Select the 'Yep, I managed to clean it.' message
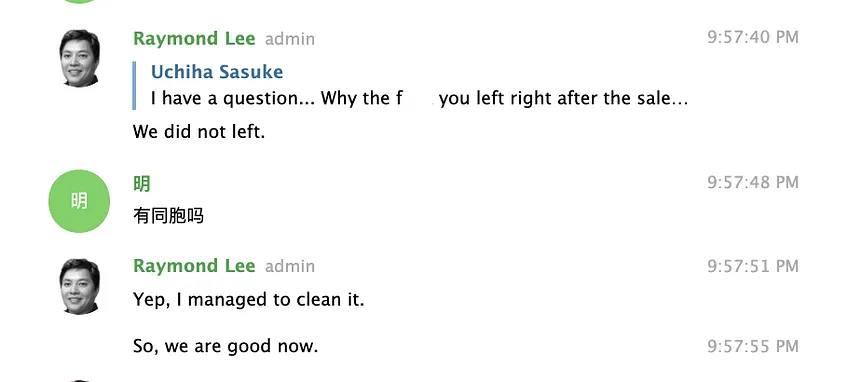The width and height of the screenshot is (848, 382). point(249,299)
